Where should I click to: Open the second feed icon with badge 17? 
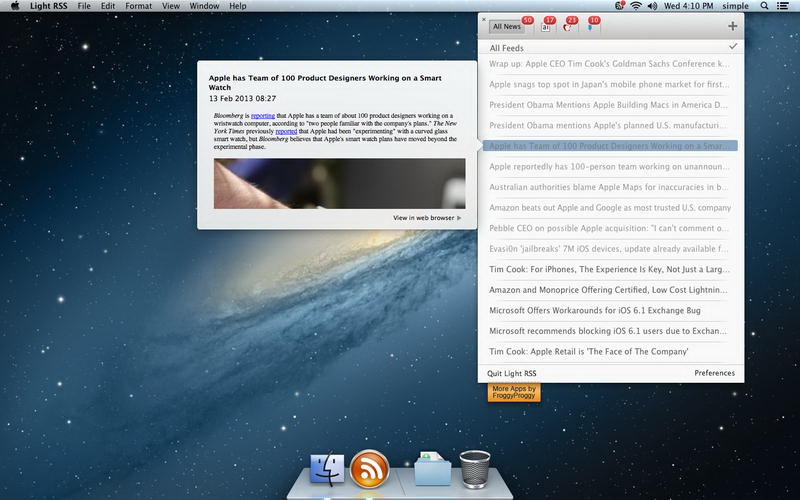click(546, 26)
